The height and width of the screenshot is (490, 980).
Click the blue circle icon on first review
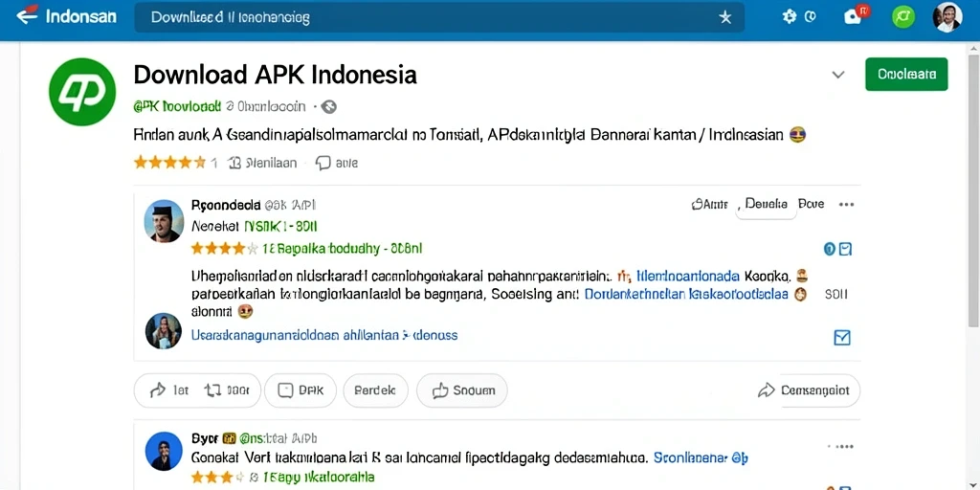[x=830, y=250]
